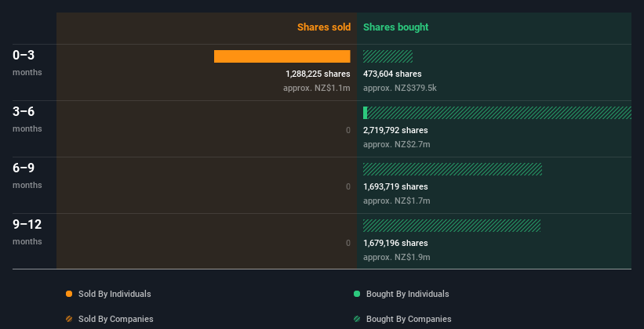
Task: Click the zero sold value in 6–9 months row
Action: [x=348, y=186]
